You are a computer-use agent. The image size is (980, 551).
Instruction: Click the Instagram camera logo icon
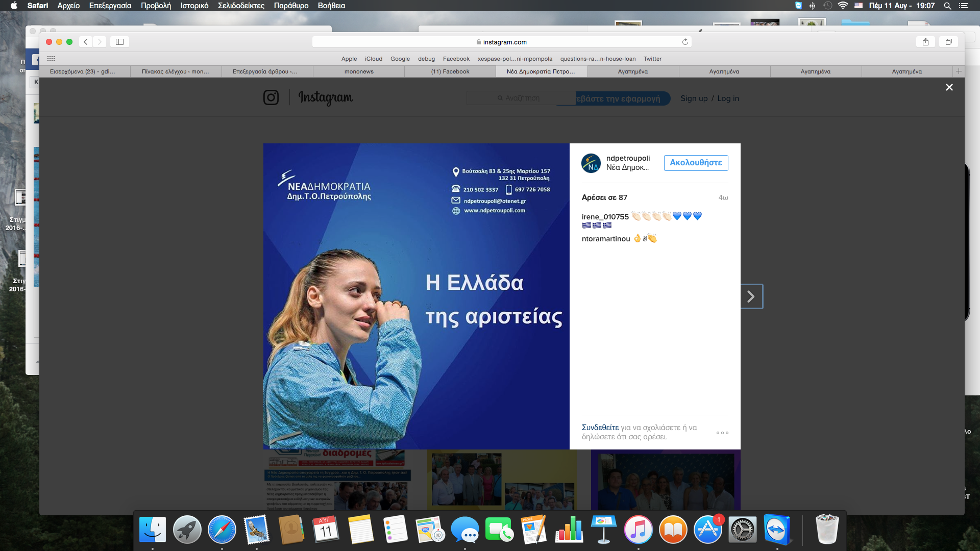(x=271, y=97)
